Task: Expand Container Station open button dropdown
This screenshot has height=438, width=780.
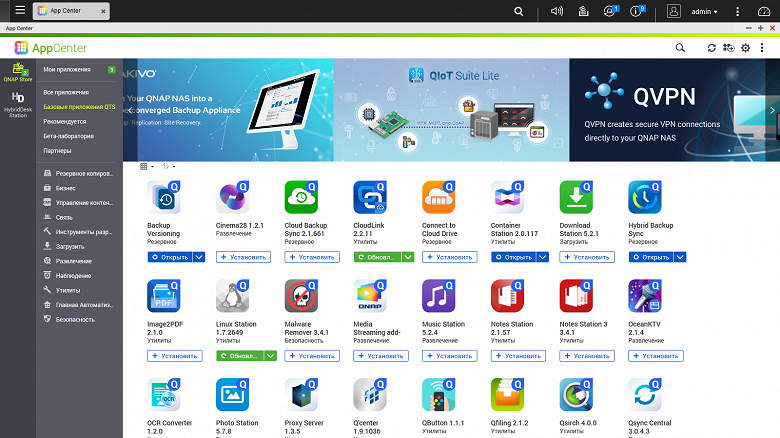Action: pyautogui.click(x=543, y=257)
